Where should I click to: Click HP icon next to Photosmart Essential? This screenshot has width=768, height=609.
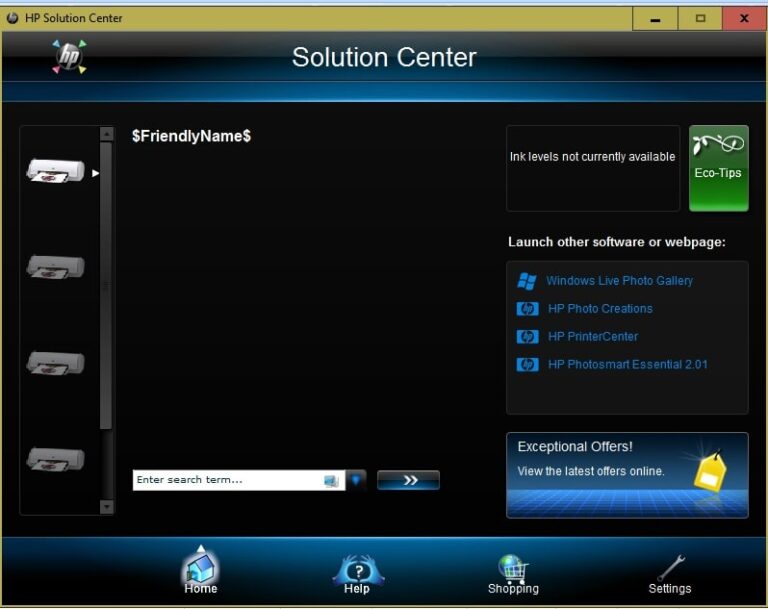tap(528, 365)
